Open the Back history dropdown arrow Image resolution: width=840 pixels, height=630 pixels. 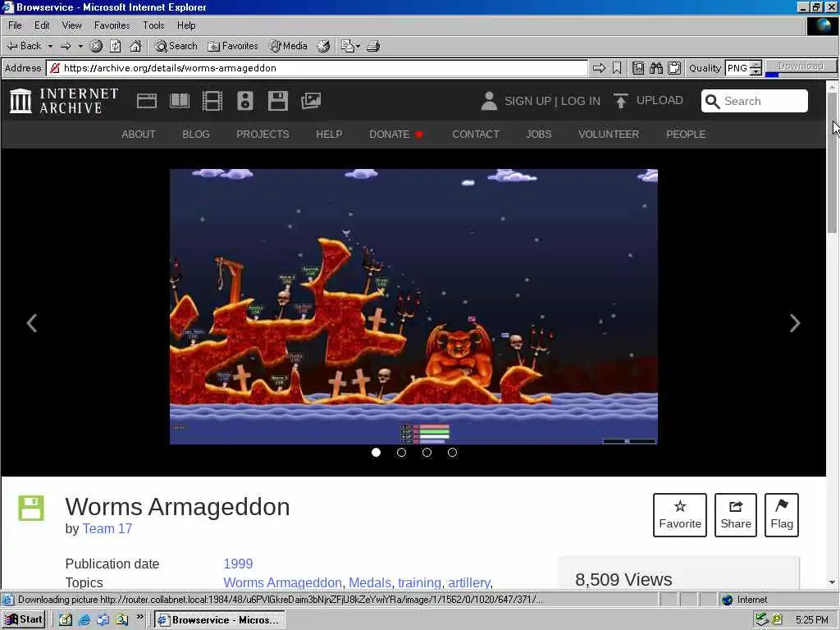pyautogui.click(x=50, y=46)
